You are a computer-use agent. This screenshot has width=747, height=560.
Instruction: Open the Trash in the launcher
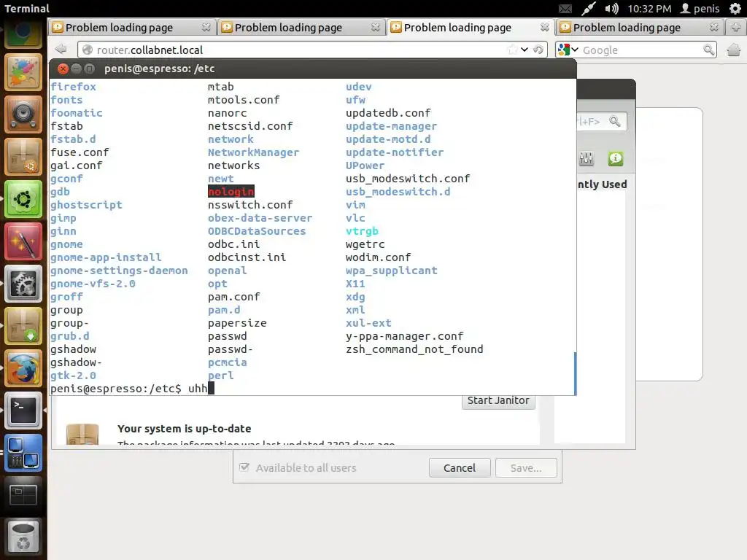pyautogui.click(x=23, y=537)
